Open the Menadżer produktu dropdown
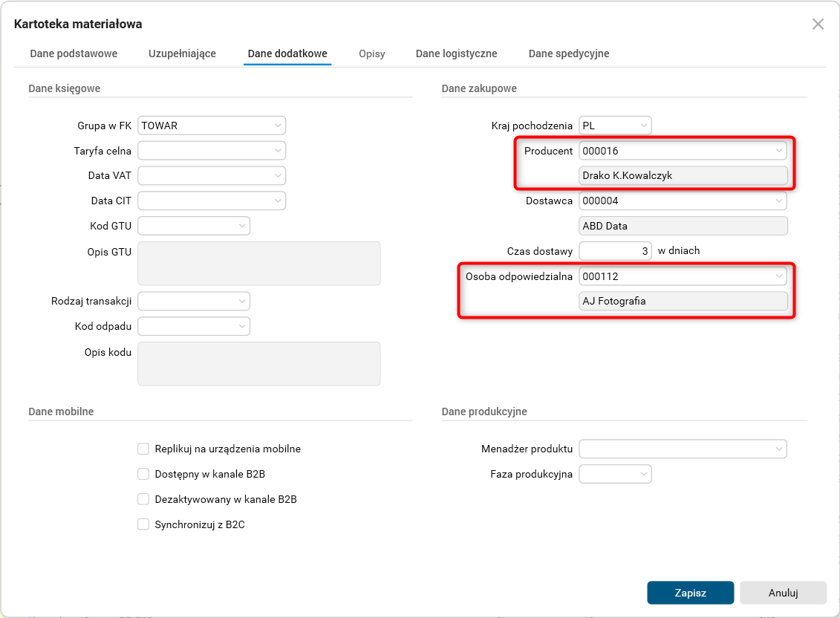The width and height of the screenshot is (840, 618). tap(778, 449)
